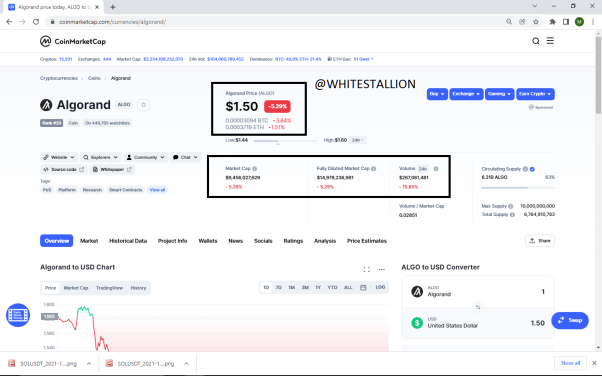The image size is (602, 377).
Task: Select the YTD chart range
Action: (x=332, y=288)
